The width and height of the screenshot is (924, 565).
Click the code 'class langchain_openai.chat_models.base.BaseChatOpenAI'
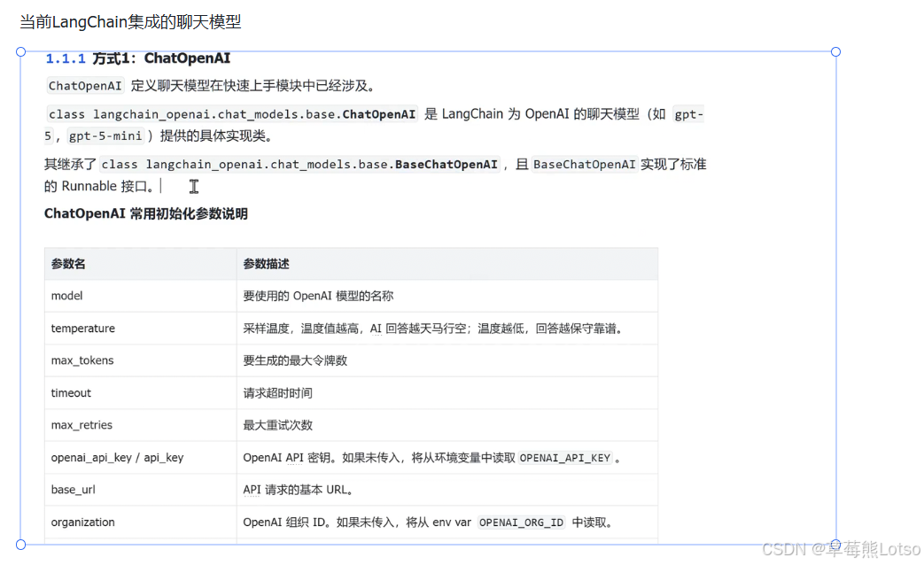coord(299,165)
